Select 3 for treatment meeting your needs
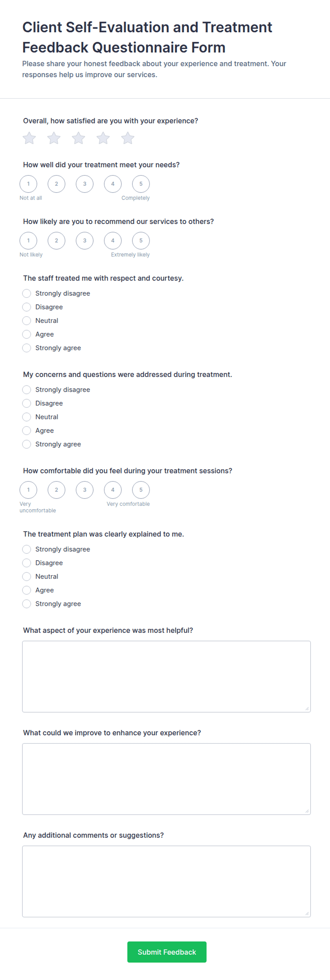This screenshot has width=330, height=980. click(84, 184)
